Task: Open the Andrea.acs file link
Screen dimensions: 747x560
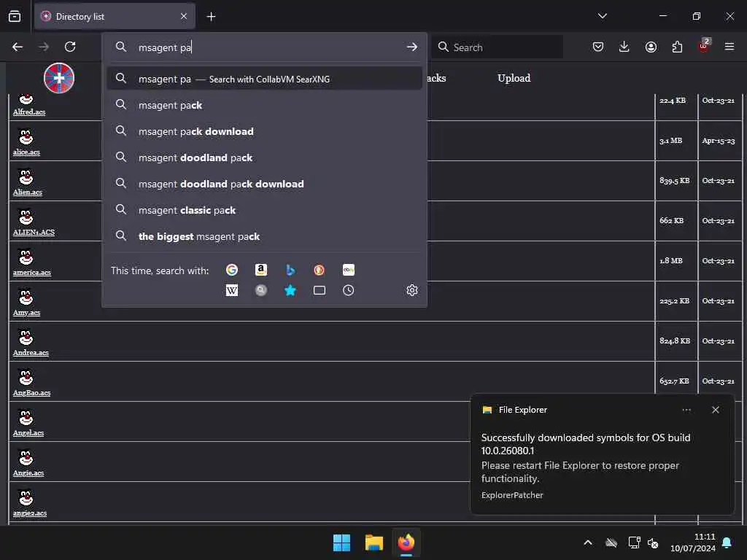Action: click(x=31, y=352)
